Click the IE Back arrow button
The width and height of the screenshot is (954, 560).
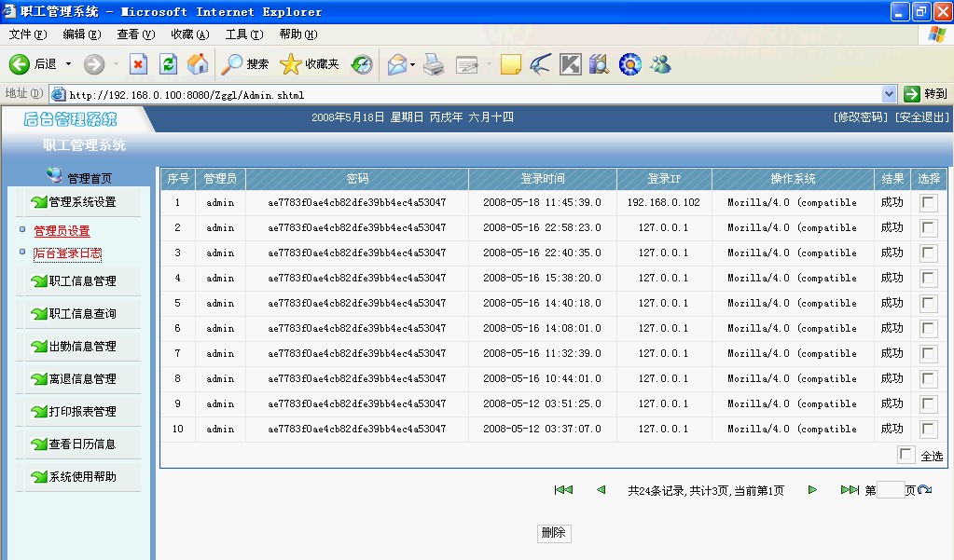tap(19, 64)
